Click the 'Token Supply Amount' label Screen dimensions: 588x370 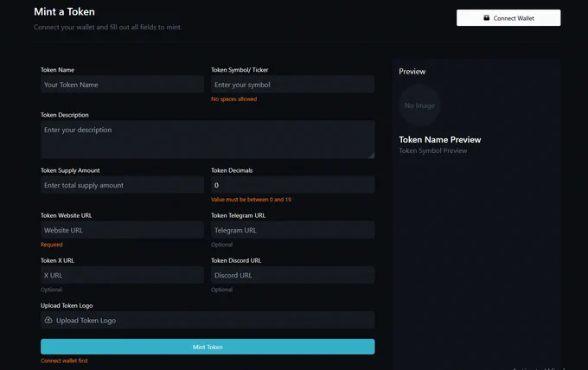(70, 170)
